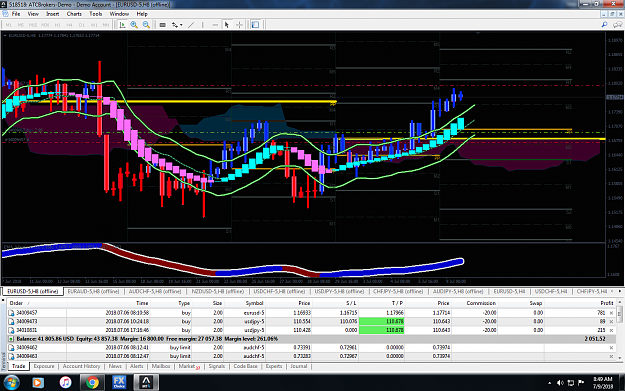625x391 pixels.
Task: Toggle the chart shift tool
Action: pos(122,25)
